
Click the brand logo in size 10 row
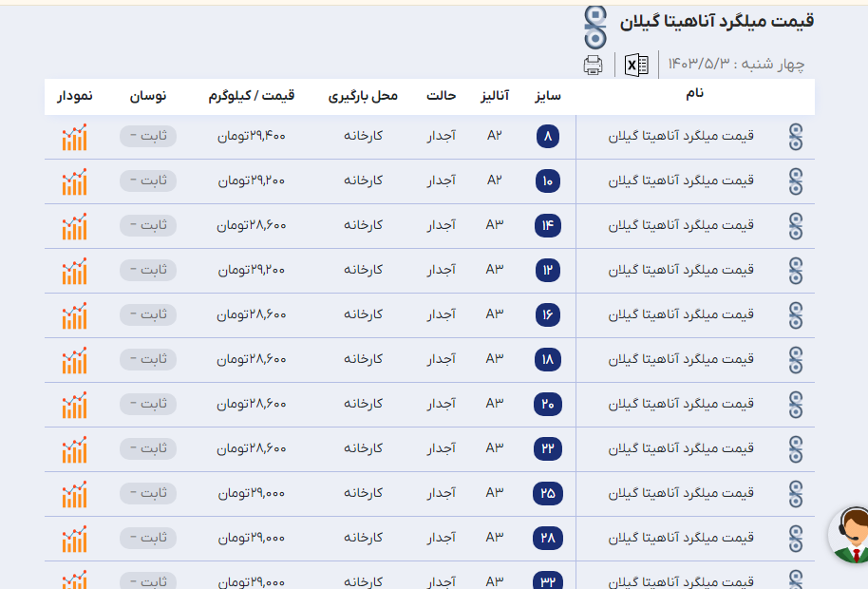(796, 181)
